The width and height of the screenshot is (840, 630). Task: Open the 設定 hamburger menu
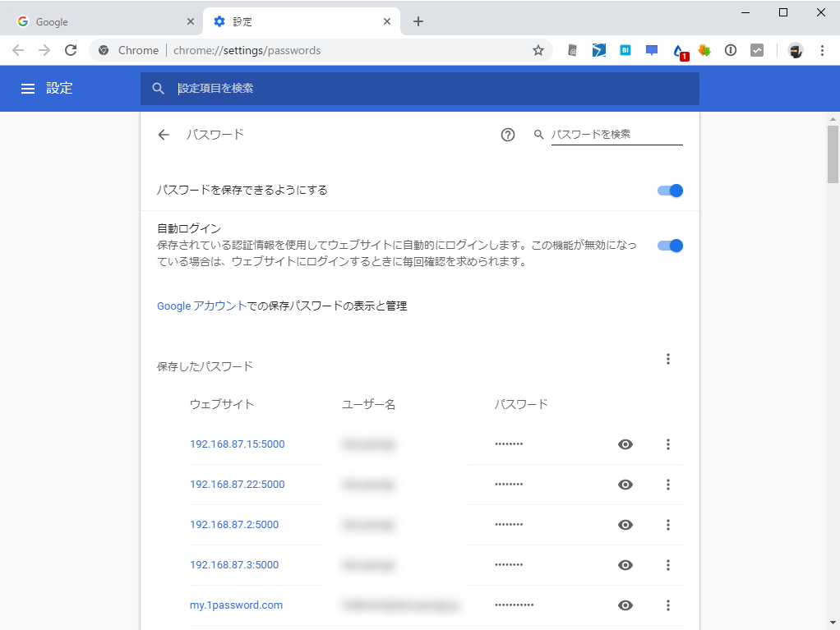28,88
